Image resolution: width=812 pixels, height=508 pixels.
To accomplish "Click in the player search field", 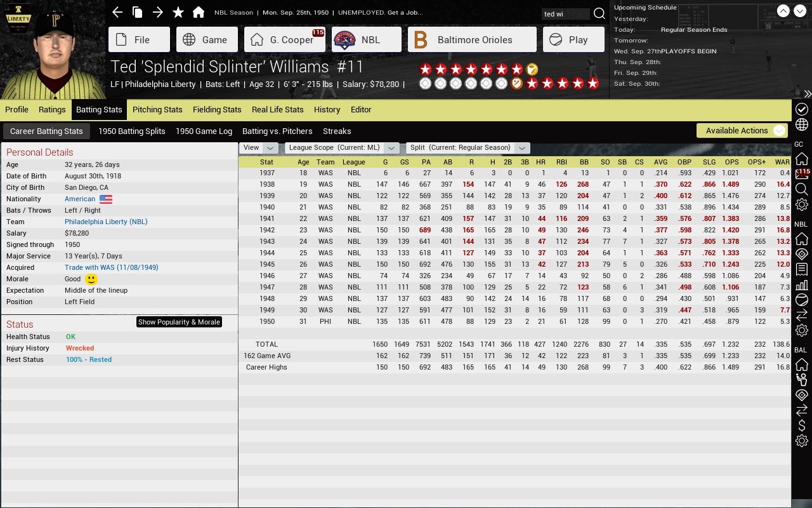I will [x=566, y=14].
